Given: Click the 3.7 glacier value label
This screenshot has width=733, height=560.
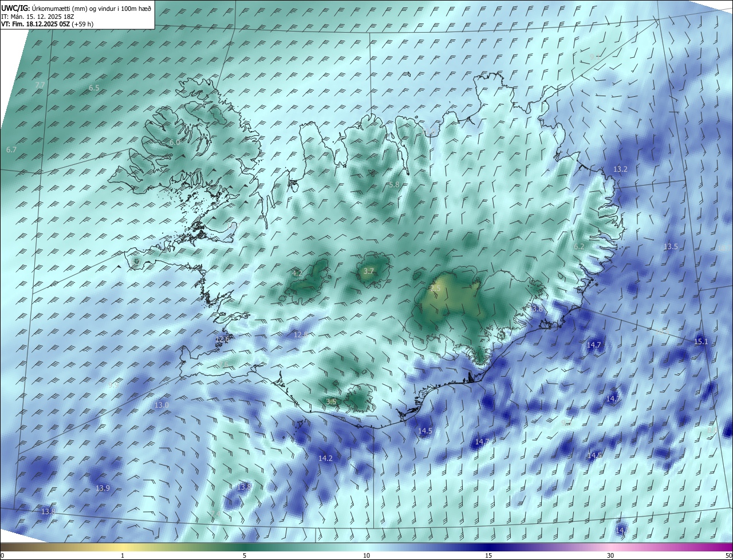Looking at the screenshot, I should coord(369,271).
